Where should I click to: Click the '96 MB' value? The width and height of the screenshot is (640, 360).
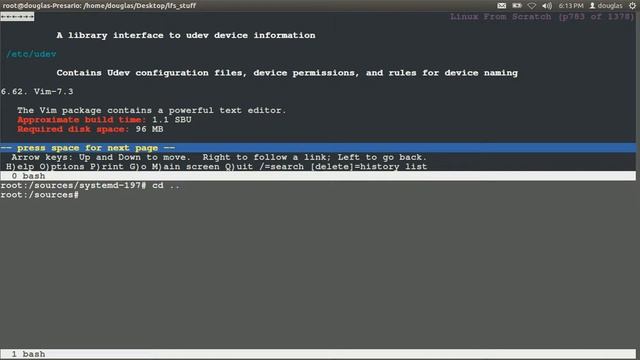pyautogui.click(x=149, y=129)
